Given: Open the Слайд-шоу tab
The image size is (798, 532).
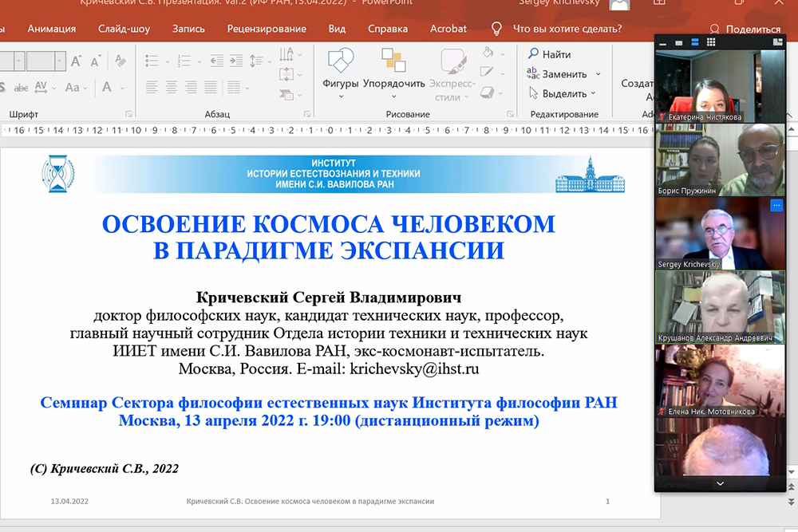Looking at the screenshot, I should coord(124,29).
